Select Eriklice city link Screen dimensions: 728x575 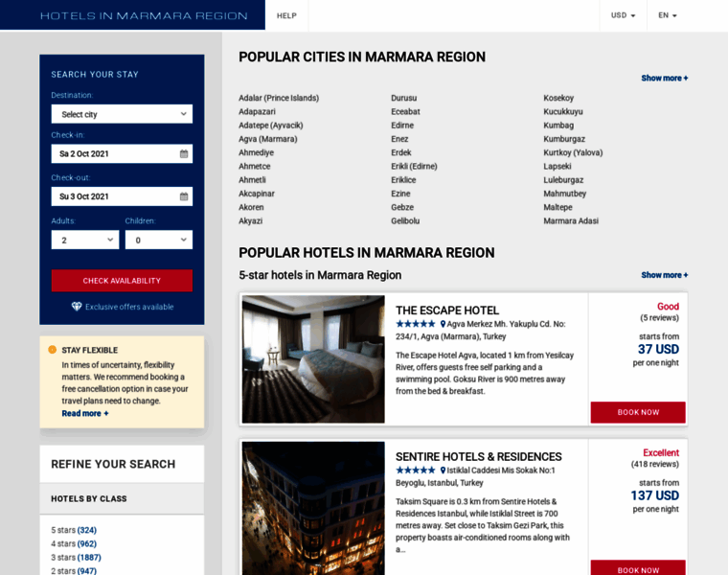(403, 180)
